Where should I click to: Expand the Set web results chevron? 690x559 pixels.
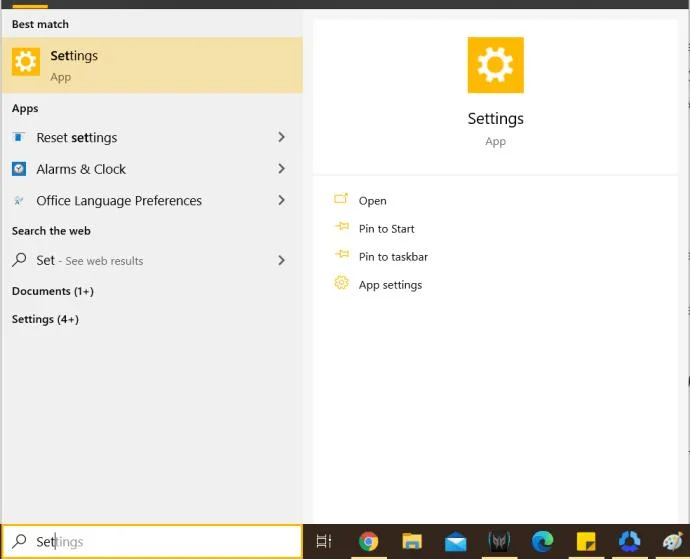[x=281, y=261]
